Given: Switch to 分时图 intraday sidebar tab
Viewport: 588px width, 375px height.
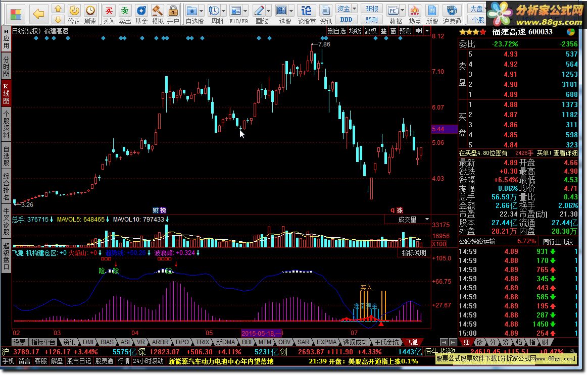Looking at the screenshot, I should point(6,66).
